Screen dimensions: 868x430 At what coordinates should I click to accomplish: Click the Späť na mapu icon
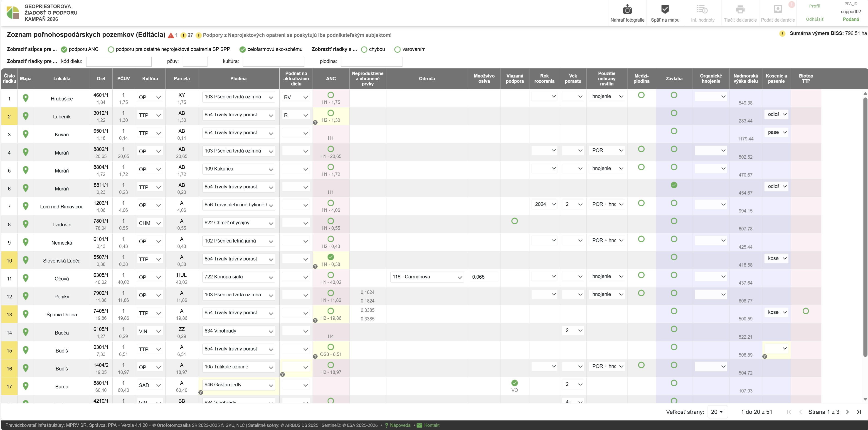[665, 10]
